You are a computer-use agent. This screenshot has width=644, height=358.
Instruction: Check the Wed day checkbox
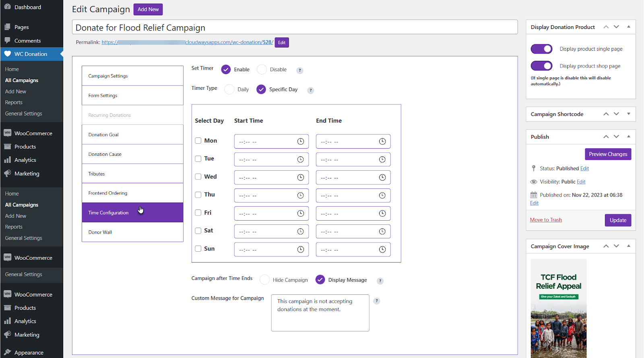pyautogui.click(x=198, y=176)
